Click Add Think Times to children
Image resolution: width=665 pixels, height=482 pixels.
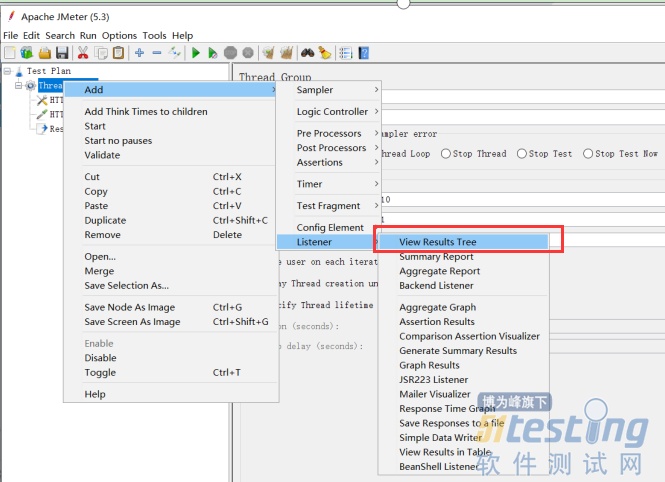(x=171, y=111)
